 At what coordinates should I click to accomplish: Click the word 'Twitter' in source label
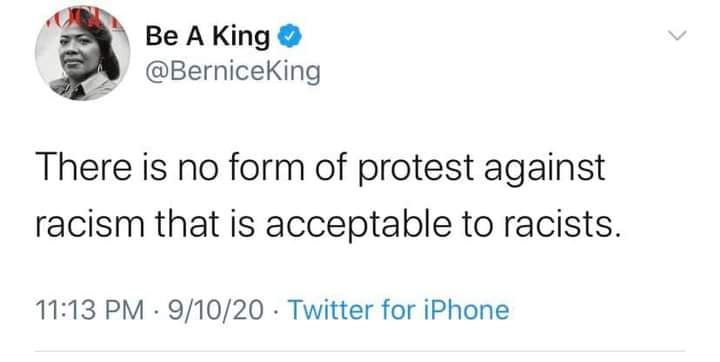tap(331, 310)
